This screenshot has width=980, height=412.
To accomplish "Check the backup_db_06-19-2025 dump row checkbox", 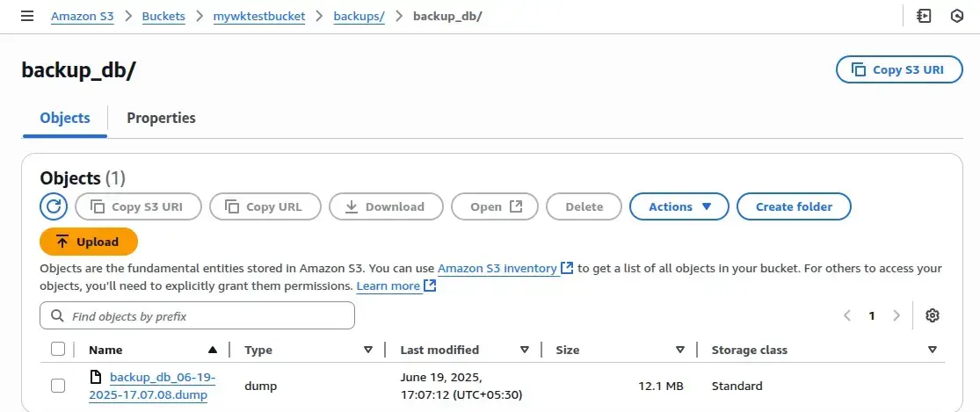I will (57, 386).
